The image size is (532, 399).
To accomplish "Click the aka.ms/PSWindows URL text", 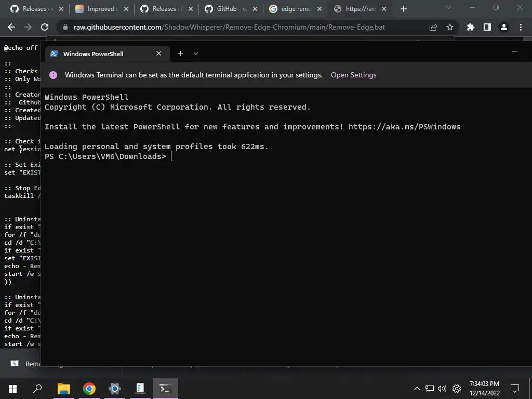I will 404,127.
